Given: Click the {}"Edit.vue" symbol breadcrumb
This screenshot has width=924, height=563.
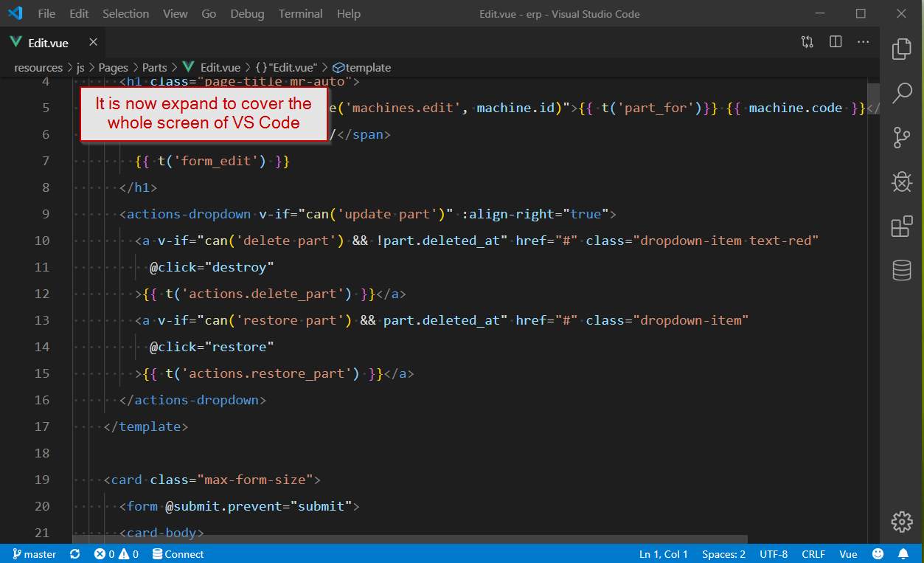Looking at the screenshot, I should click(x=286, y=67).
